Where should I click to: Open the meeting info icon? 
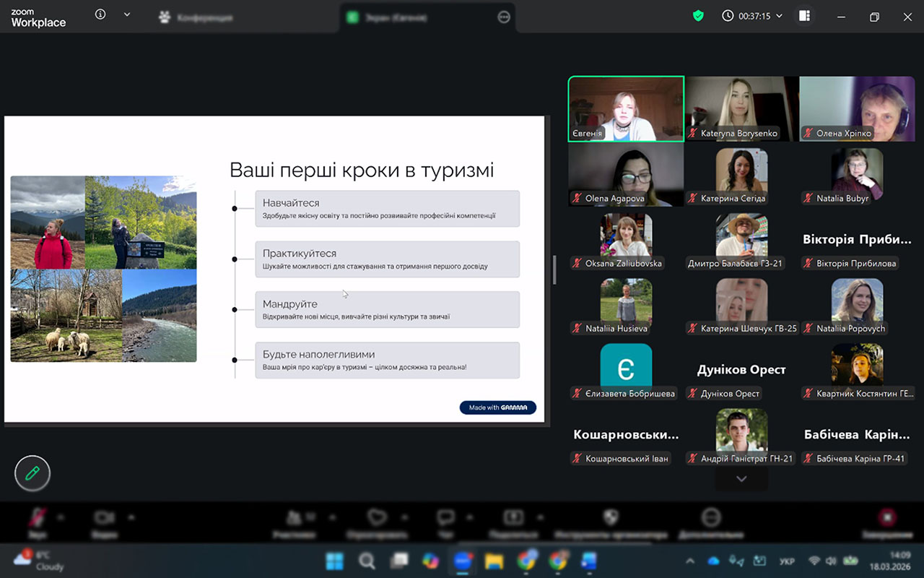point(100,15)
